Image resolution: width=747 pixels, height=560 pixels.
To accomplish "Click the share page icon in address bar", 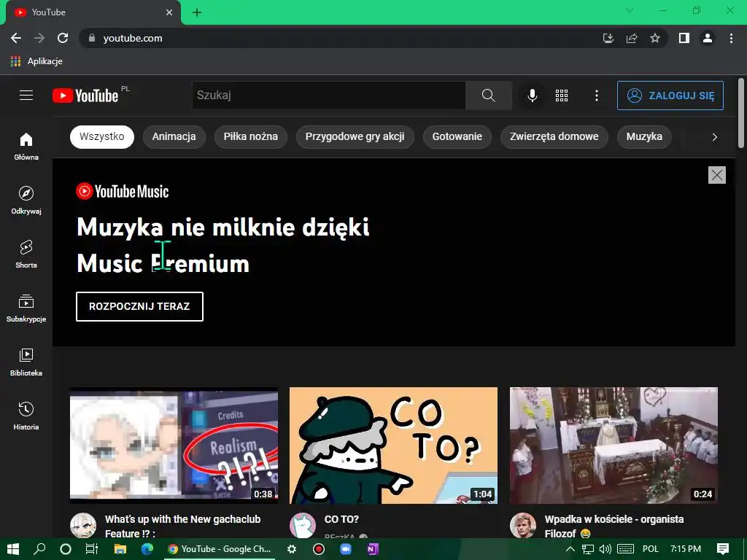I will (632, 38).
